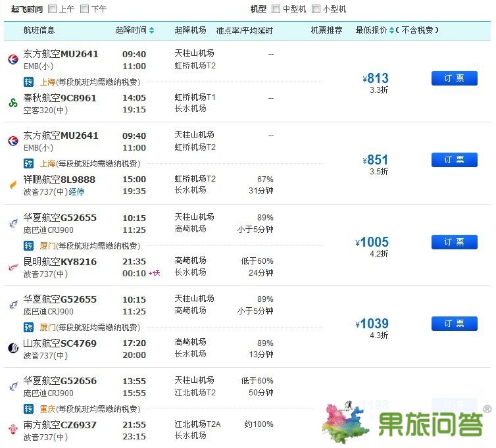The image size is (496, 448).
Task: Sort flights using the 起降时间 arrow
Action: [152, 30]
